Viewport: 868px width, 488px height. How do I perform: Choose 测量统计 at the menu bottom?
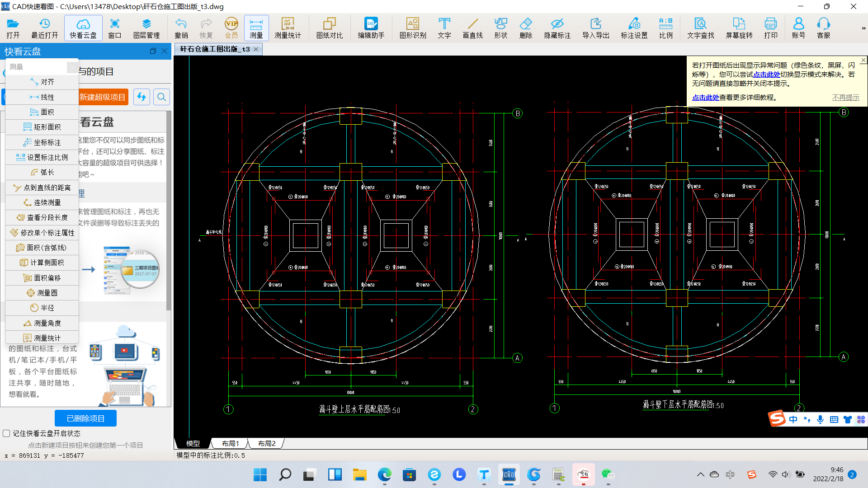tap(42, 338)
